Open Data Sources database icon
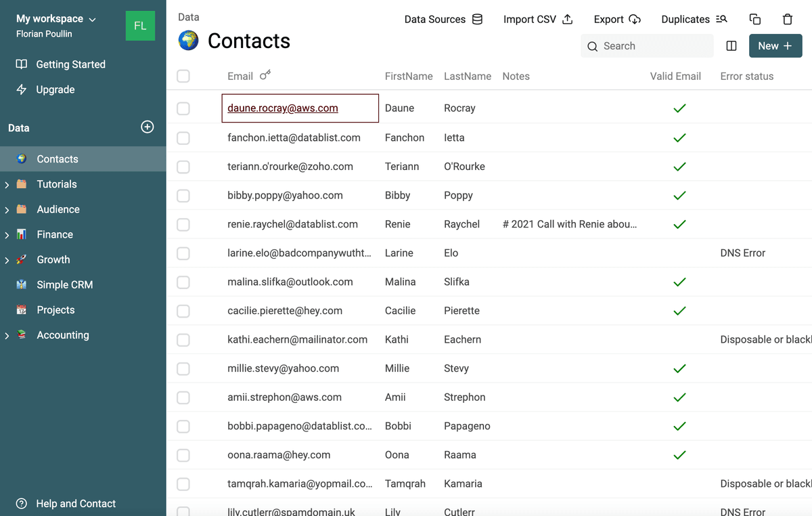 tap(477, 19)
